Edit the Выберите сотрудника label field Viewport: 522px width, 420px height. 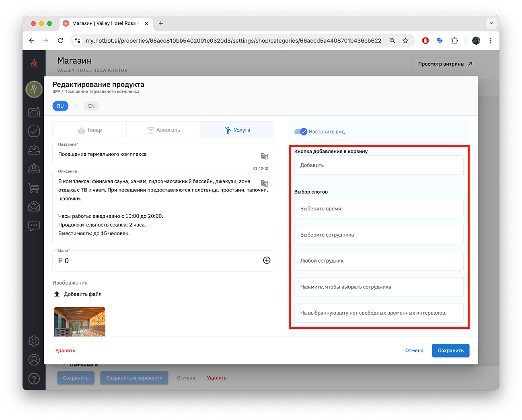coord(379,235)
